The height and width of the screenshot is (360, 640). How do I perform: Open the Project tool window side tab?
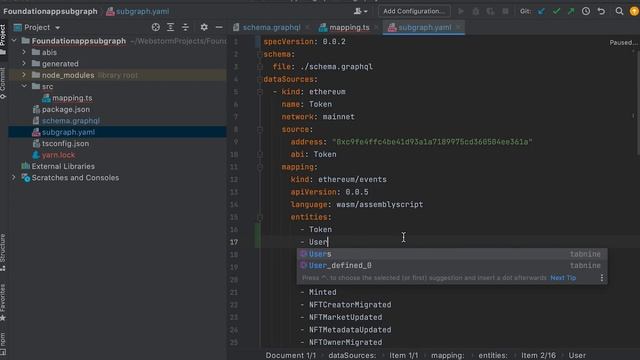click(x=3, y=39)
